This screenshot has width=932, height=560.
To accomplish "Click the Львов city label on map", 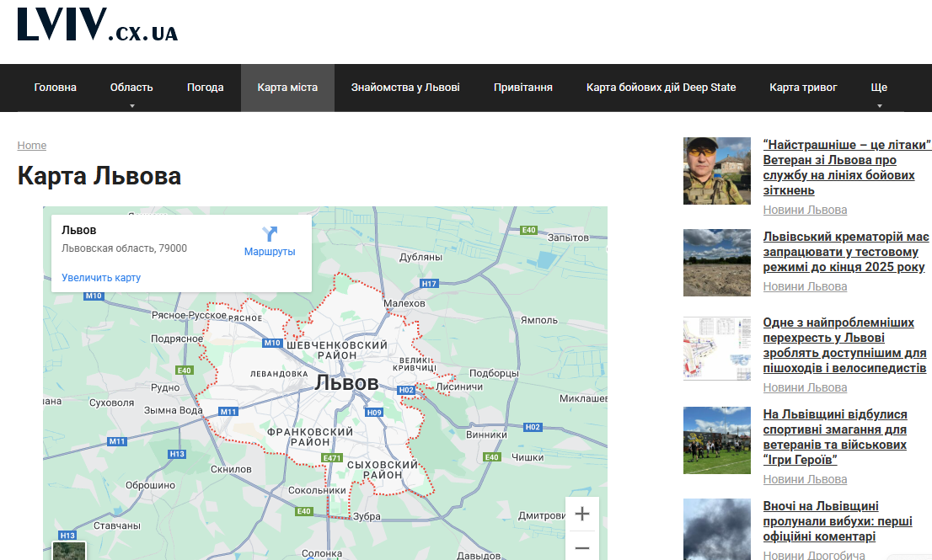I will coord(346,383).
